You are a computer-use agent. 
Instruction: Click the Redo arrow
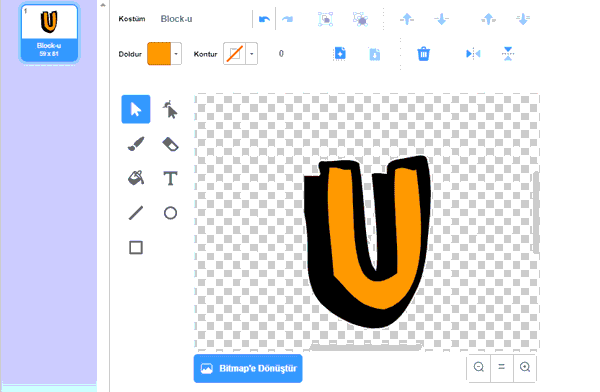(x=287, y=19)
